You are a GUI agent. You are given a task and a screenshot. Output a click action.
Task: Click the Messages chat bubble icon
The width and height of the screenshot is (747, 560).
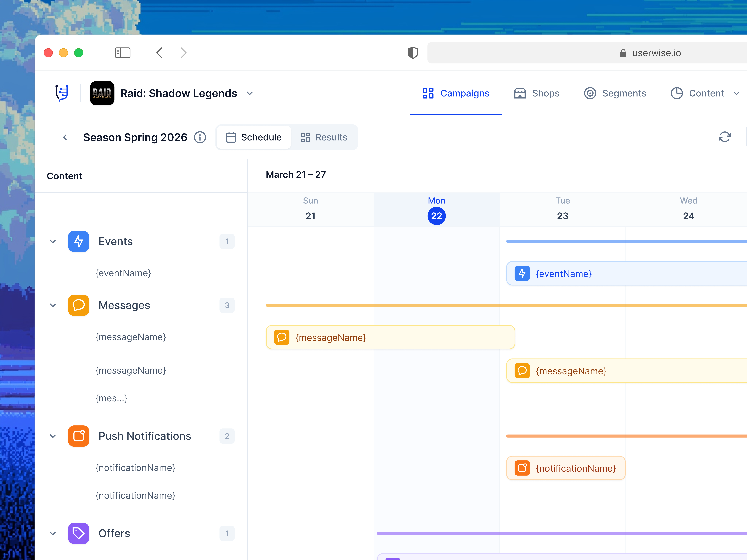pyautogui.click(x=78, y=305)
